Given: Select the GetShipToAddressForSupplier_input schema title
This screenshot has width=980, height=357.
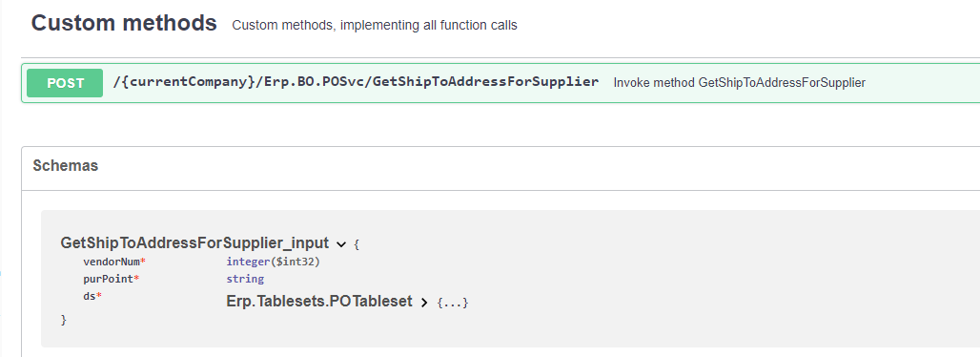Looking at the screenshot, I should click(x=194, y=242).
